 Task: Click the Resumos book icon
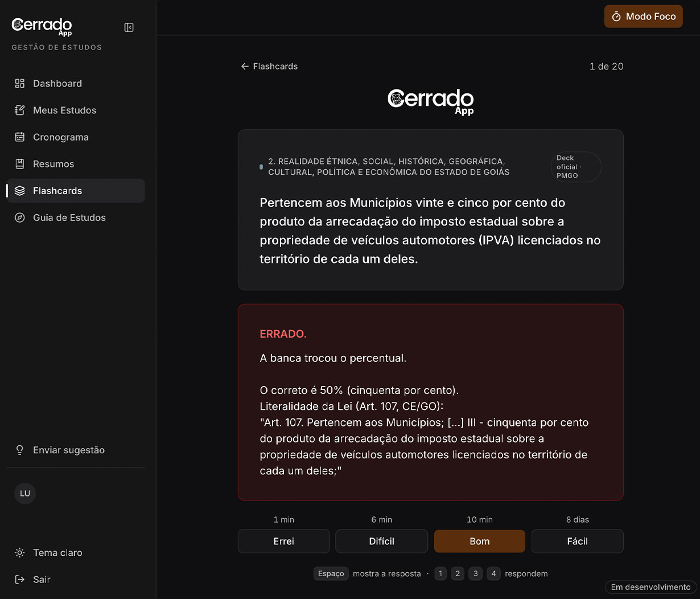tap(20, 164)
